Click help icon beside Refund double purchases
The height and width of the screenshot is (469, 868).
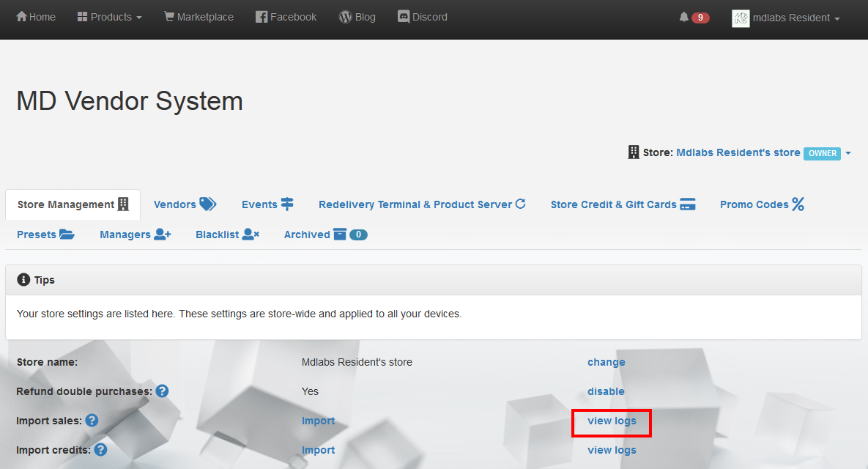point(162,391)
